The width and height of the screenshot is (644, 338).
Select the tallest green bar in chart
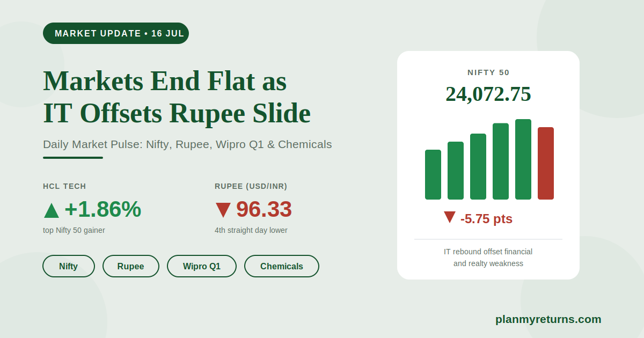[523, 159]
